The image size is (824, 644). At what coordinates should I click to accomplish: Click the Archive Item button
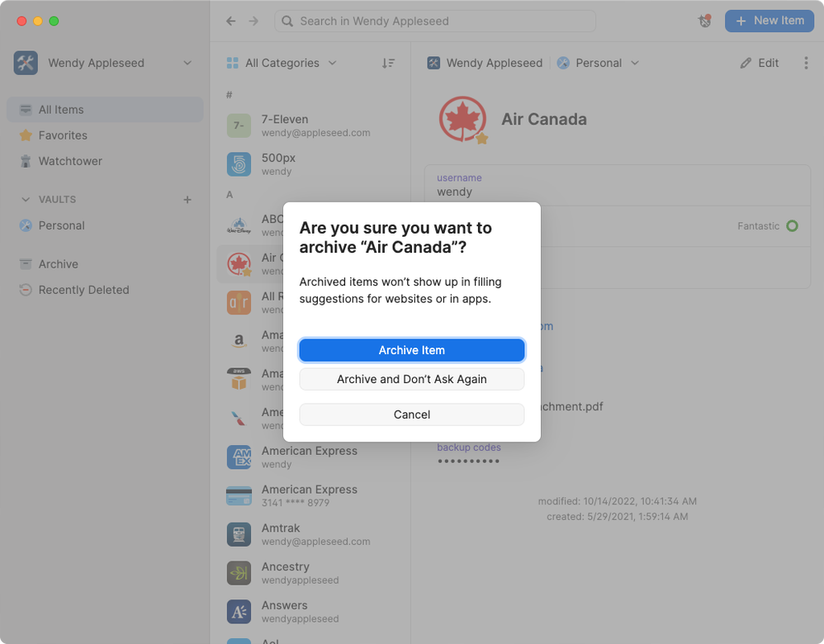pos(411,350)
